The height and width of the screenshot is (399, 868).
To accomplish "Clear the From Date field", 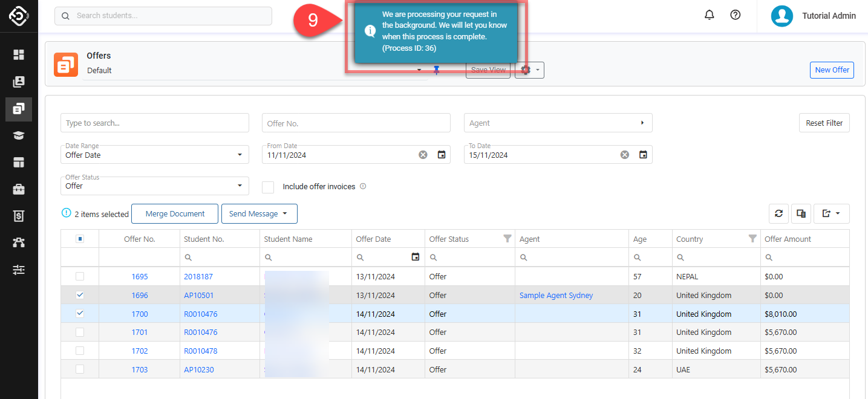I will pos(423,155).
